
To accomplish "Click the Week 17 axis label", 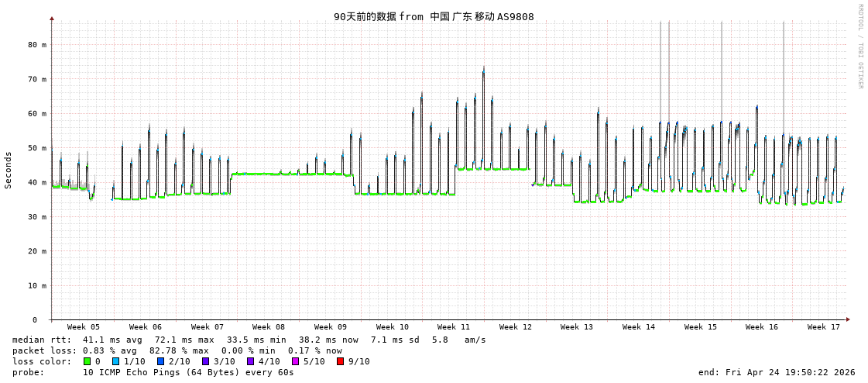I will (x=824, y=327).
